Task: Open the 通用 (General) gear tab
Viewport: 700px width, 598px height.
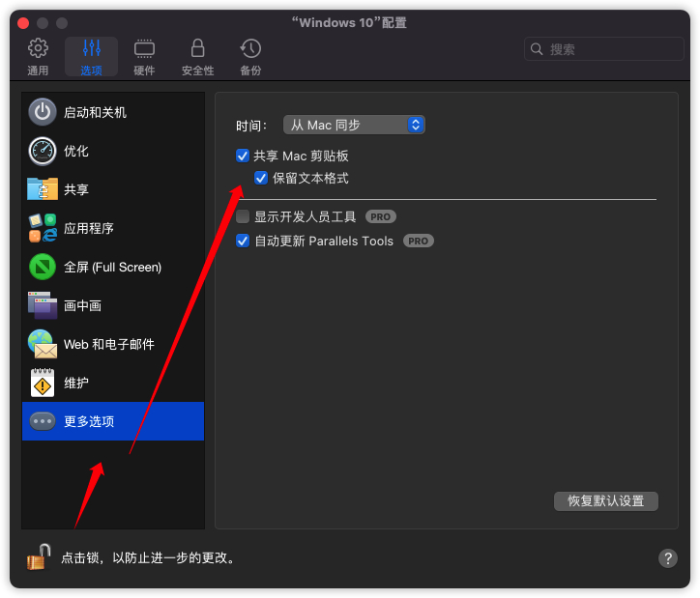Action: (x=38, y=56)
